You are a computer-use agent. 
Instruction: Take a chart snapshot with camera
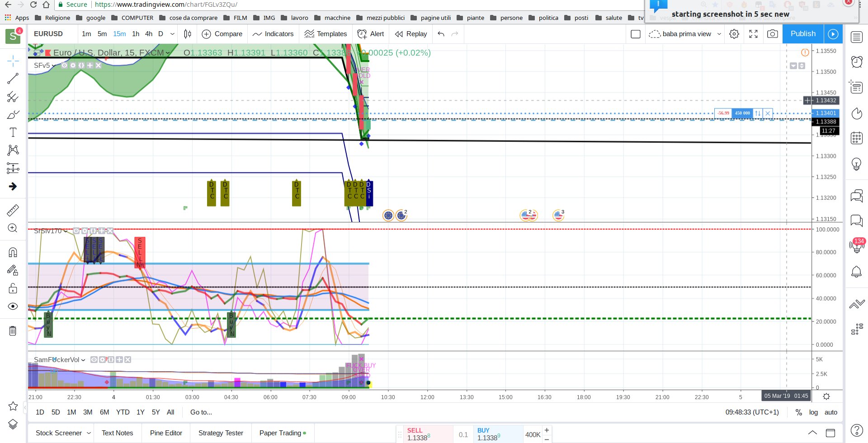point(773,34)
